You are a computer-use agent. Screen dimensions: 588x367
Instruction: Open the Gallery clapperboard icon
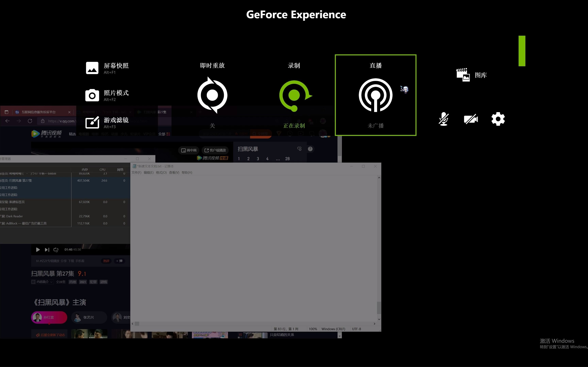point(463,75)
